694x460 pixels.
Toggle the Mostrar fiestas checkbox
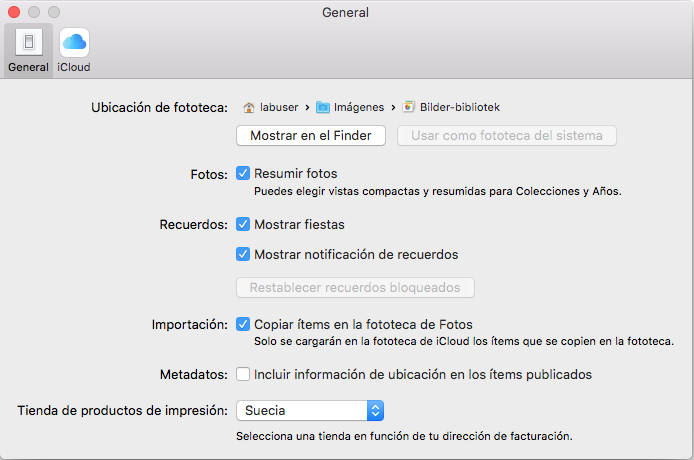(243, 225)
